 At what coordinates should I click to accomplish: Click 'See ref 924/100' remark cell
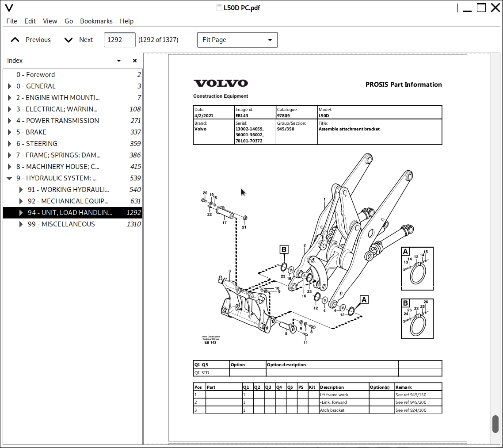point(418,410)
